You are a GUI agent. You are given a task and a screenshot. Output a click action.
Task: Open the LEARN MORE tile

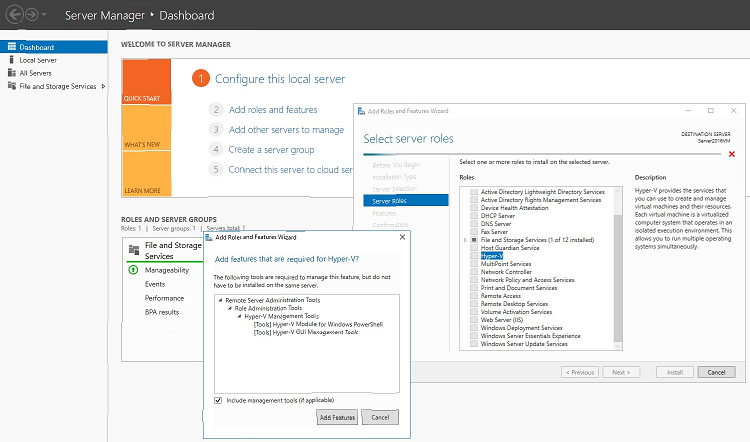[x=146, y=174]
